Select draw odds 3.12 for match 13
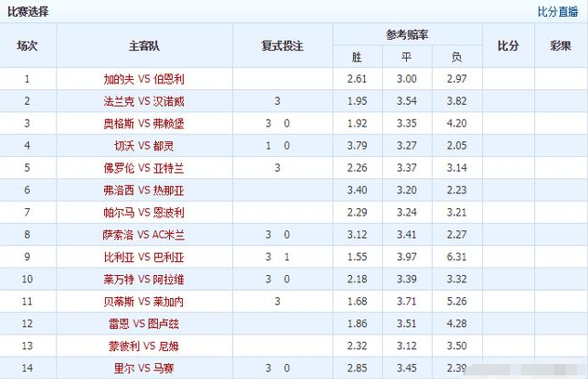Viewport: 588px width, 379px height. pos(407,346)
